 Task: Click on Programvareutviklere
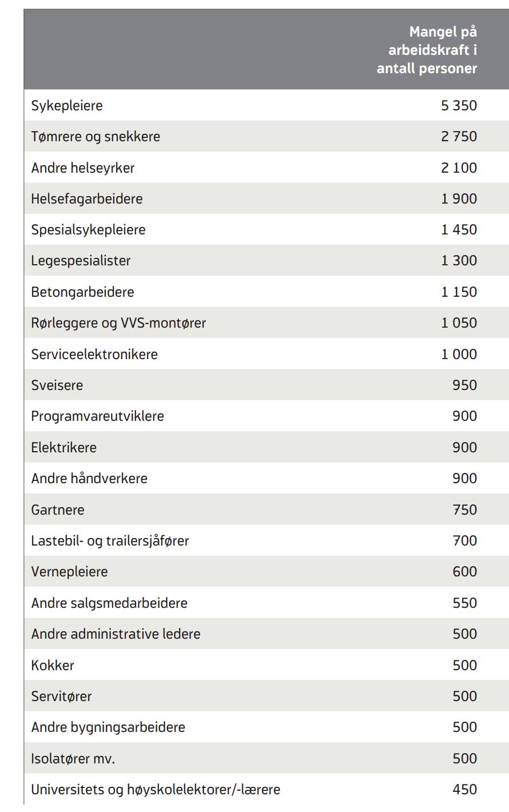[97, 416]
